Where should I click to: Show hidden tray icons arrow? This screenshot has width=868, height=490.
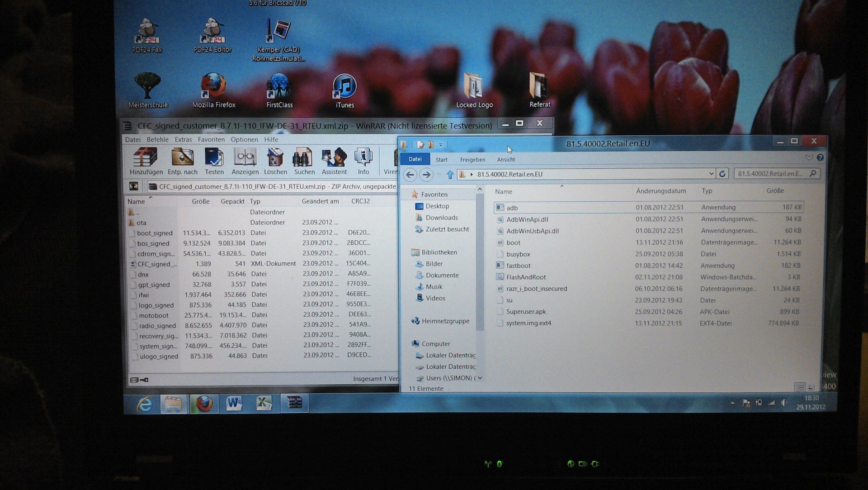click(732, 403)
